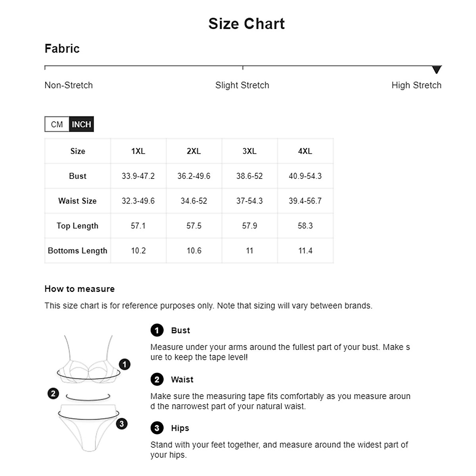This screenshot has height=476, width=476.
Task: Click the number 1 badge beside Bust heading
Action: [x=157, y=330]
